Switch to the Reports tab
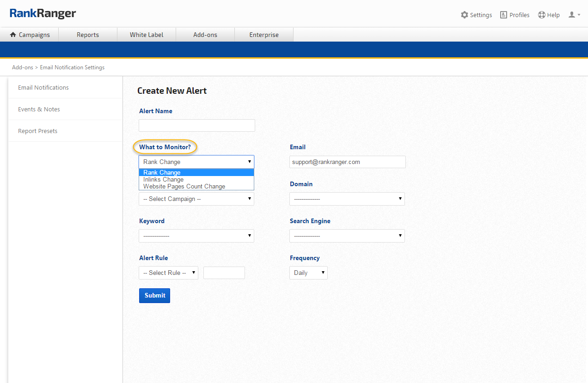The width and height of the screenshot is (588, 383). (x=88, y=35)
